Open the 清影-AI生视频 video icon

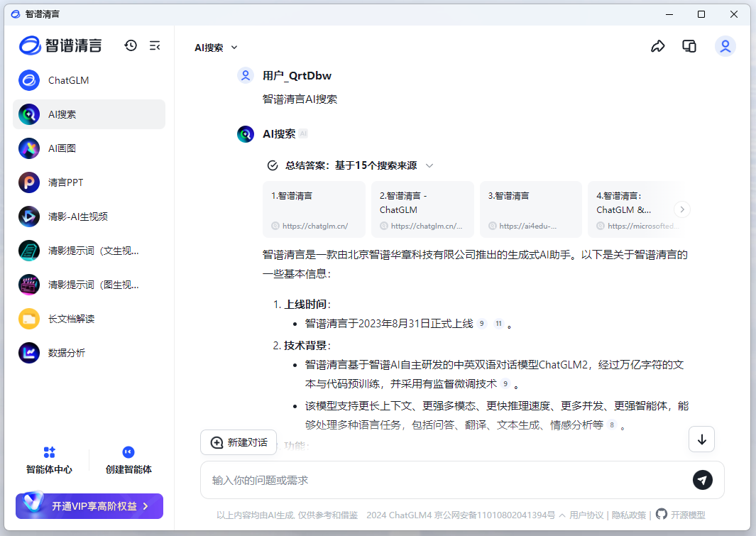point(29,217)
